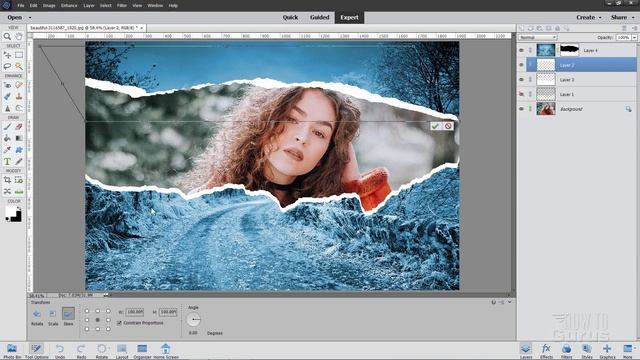Hide Layer 3 visibility eye
Screen dimensions: 640x360
coord(521,80)
